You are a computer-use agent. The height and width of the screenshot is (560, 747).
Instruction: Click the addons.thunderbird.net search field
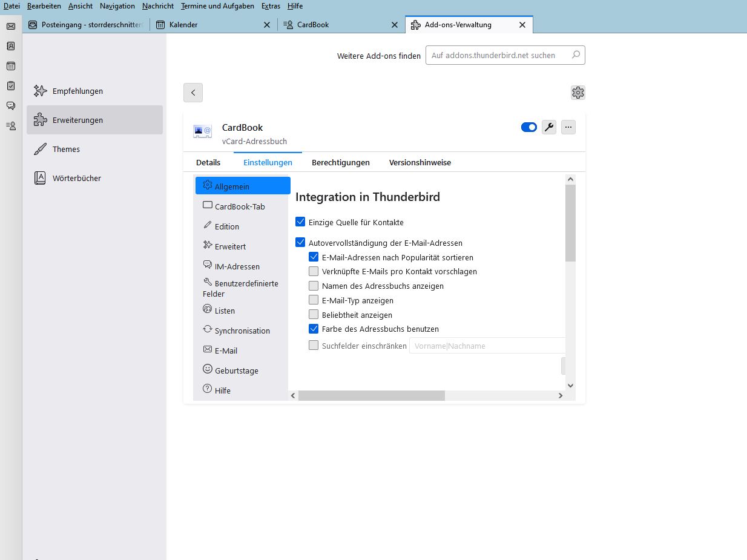coord(499,55)
